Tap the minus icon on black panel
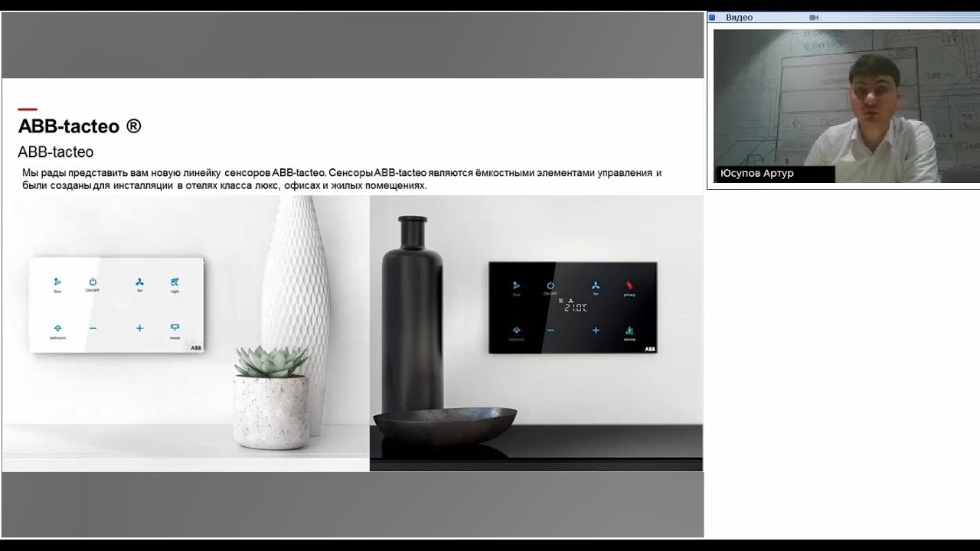 [x=550, y=331]
